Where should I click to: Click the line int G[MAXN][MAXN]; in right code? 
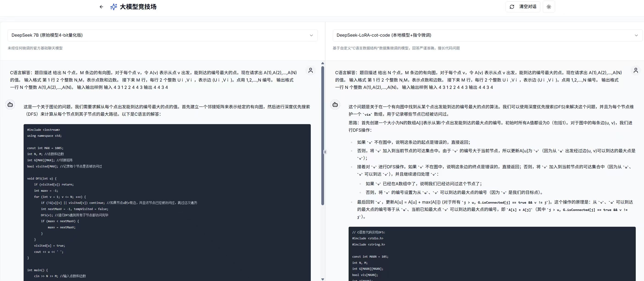pos(368,269)
